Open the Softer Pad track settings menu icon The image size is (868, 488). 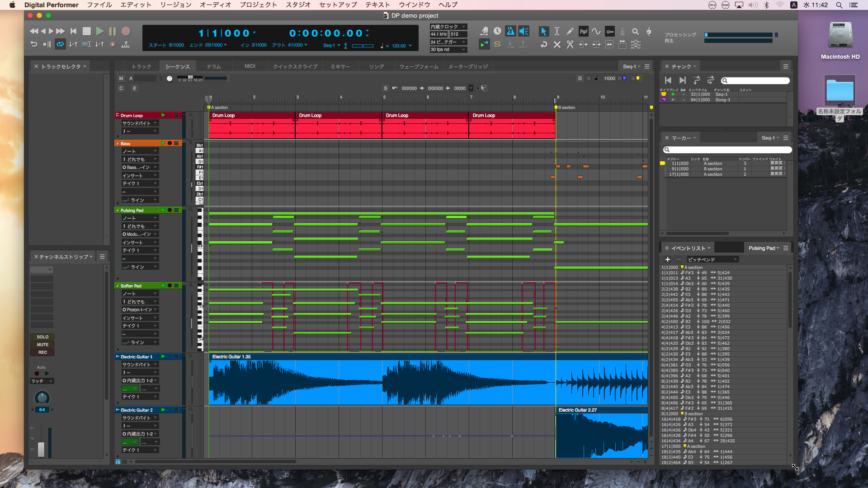tap(176, 286)
